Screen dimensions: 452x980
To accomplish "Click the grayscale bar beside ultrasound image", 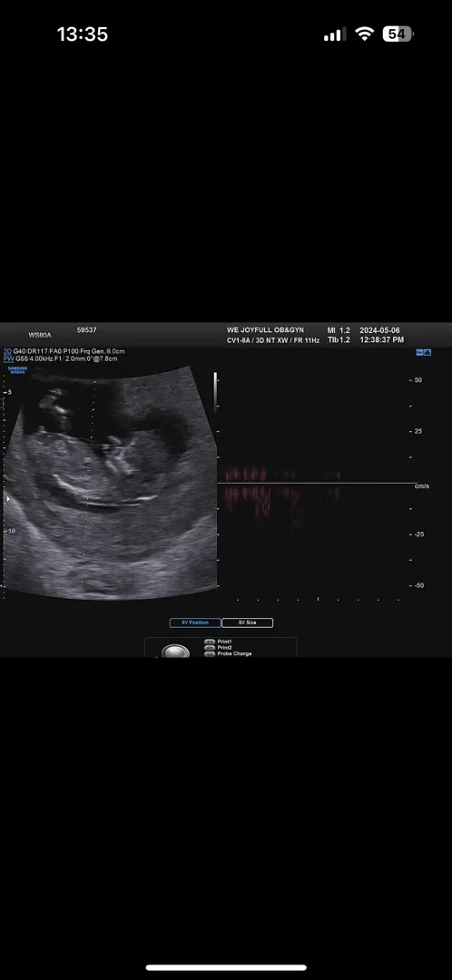I will 215,390.
